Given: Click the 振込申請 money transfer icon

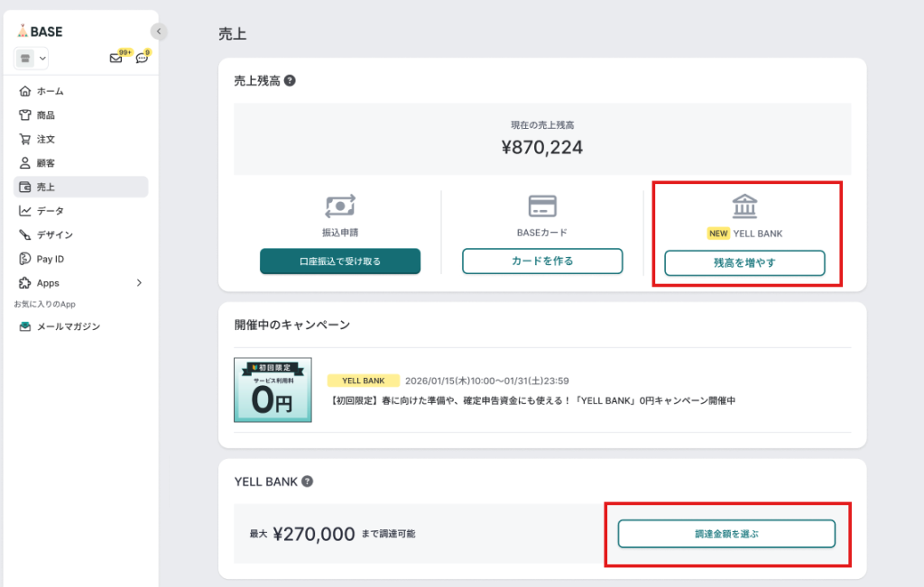Looking at the screenshot, I should (x=340, y=206).
